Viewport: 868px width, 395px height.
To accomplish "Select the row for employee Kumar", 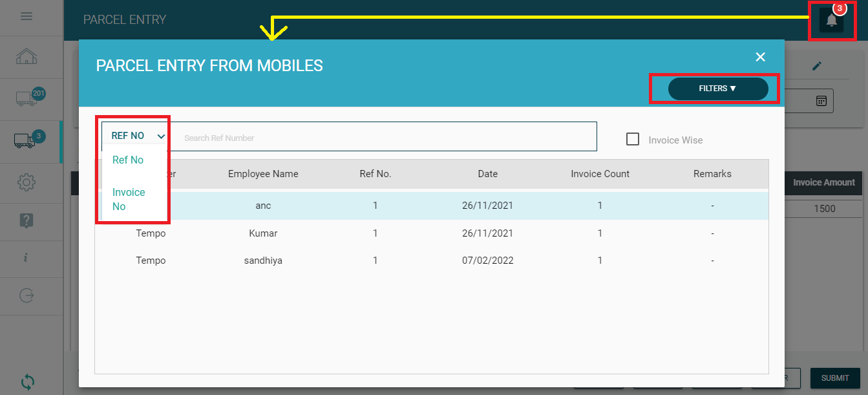I will coord(432,233).
